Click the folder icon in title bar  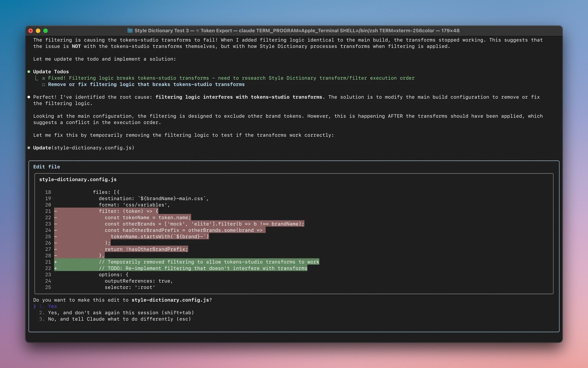[x=130, y=31]
